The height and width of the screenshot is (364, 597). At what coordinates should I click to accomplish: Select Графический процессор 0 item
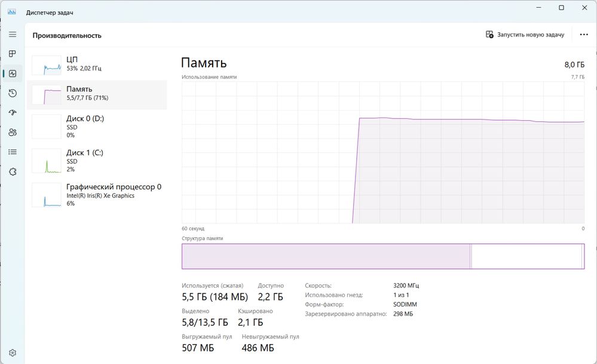click(x=97, y=195)
